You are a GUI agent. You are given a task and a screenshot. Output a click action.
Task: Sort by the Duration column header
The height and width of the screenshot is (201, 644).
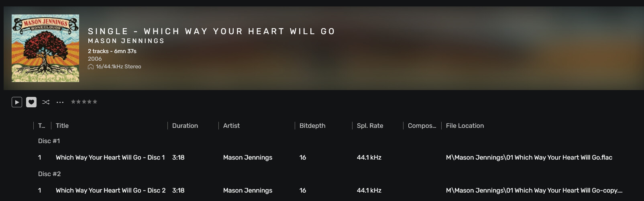[185, 126]
